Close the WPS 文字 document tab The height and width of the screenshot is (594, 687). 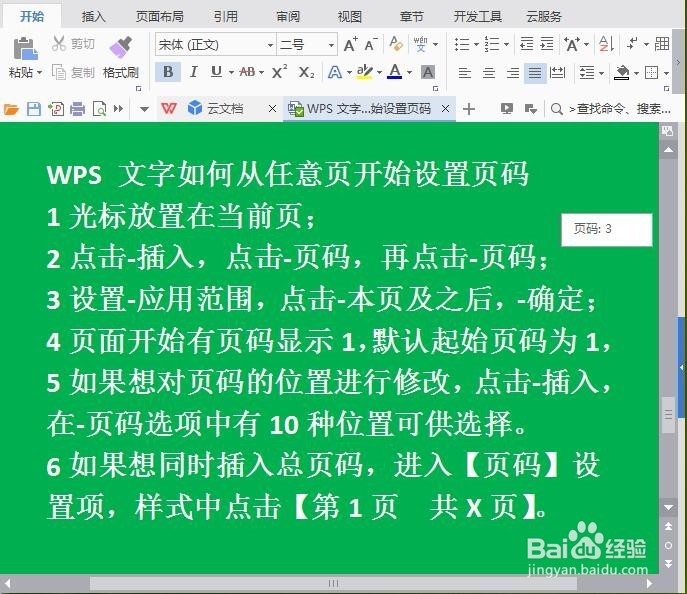coord(446,108)
